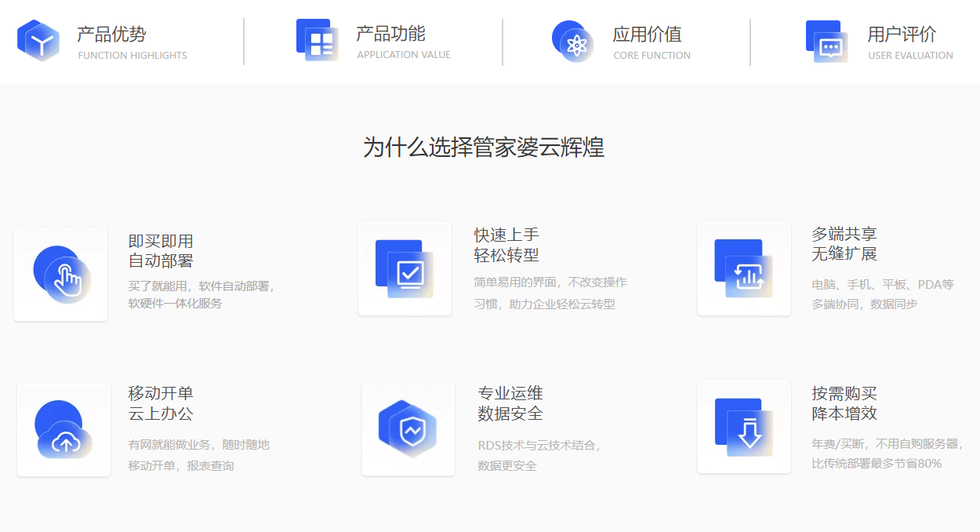The width and height of the screenshot is (980, 532).
Task: Click description RDS技术与云技术结合
Action: [539, 446]
